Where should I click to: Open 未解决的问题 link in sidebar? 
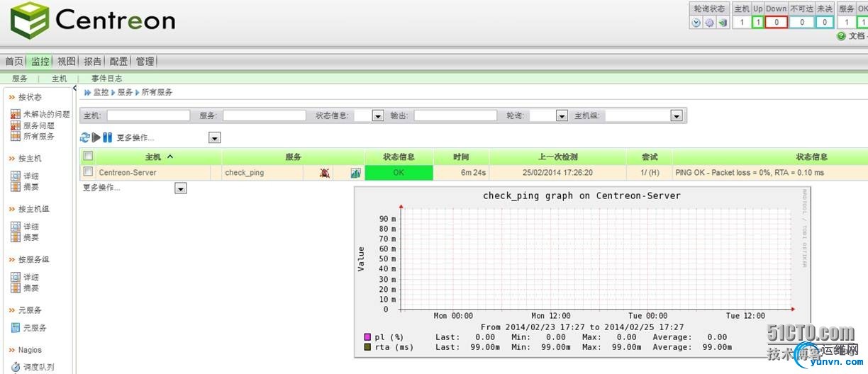(x=47, y=114)
